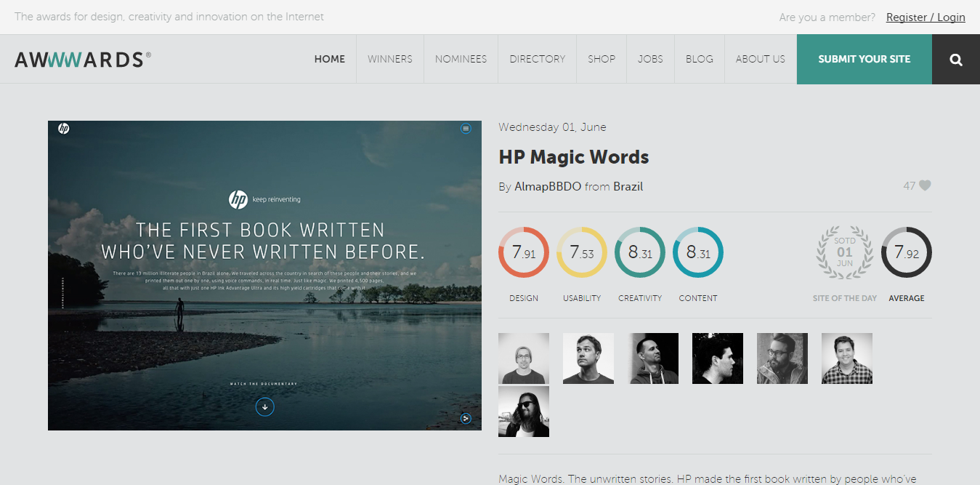Open the hamburger menu inside the site preview

click(x=466, y=128)
